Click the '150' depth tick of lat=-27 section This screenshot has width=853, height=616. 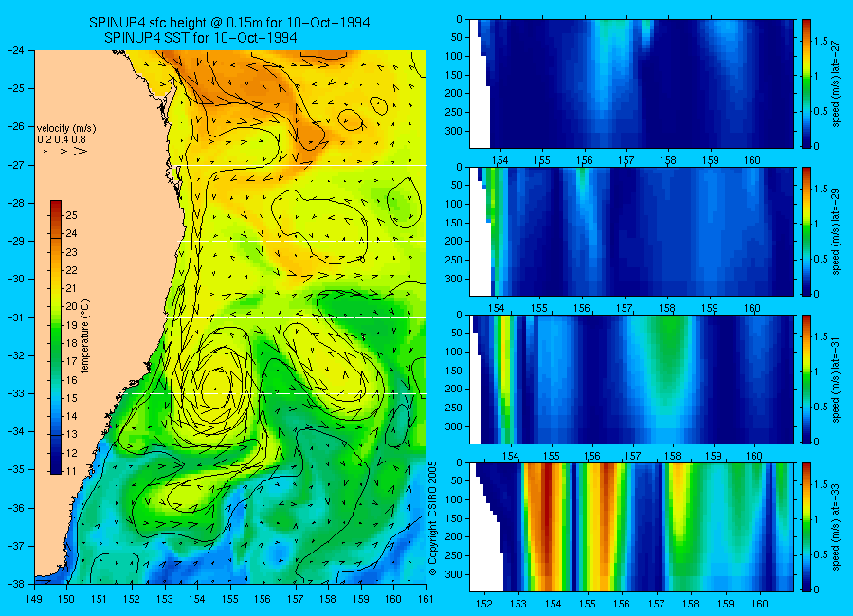point(453,75)
